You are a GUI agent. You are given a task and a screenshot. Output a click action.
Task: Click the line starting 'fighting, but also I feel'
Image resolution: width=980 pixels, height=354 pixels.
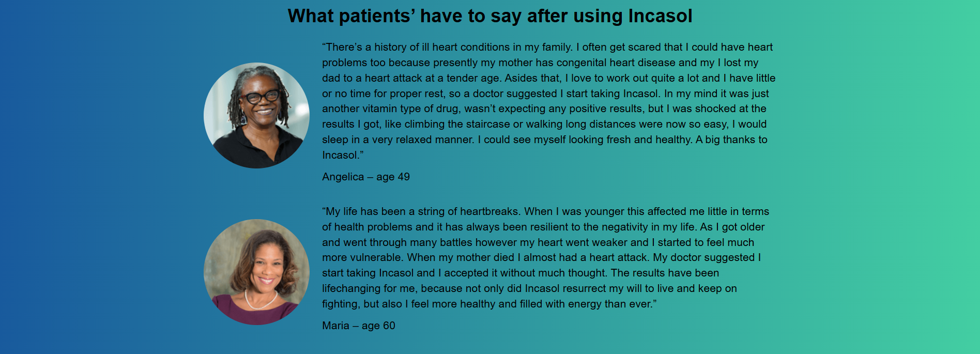click(489, 304)
